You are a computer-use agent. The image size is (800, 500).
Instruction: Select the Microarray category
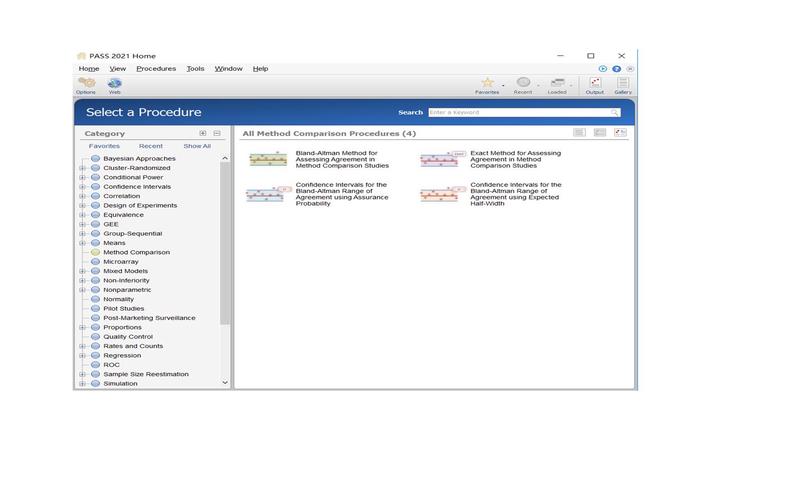click(x=121, y=261)
